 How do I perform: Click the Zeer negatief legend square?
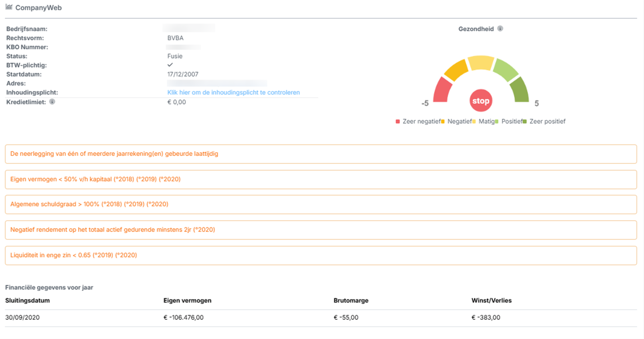click(x=398, y=121)
